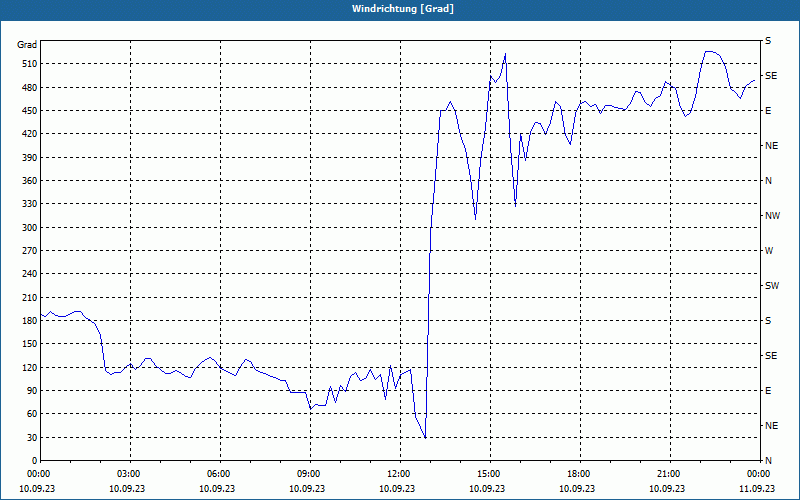The width and height of the screenshot is (800, 500).
Task: Click the 390 y-axis label
Action: coord(31,157)
